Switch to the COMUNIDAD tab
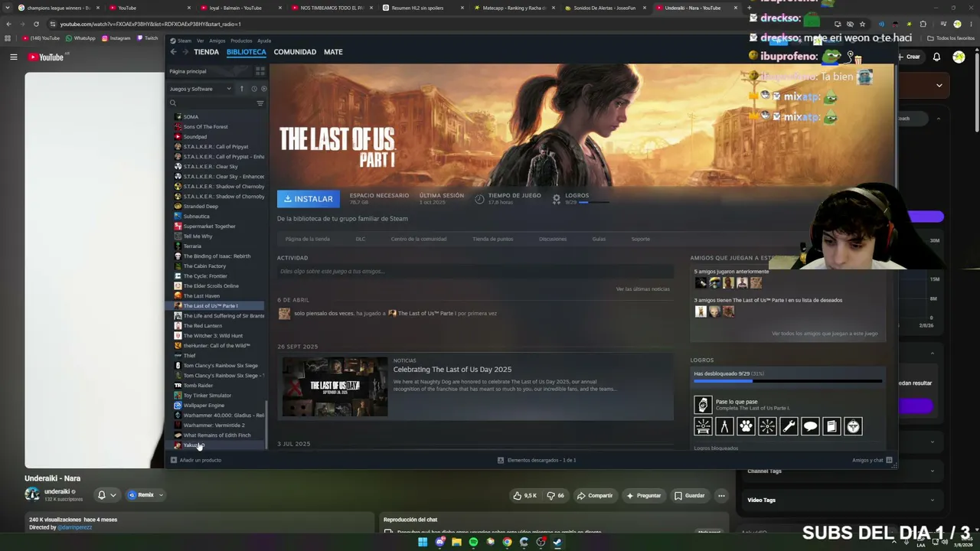The image size is (980, 551). click(295, 52)
